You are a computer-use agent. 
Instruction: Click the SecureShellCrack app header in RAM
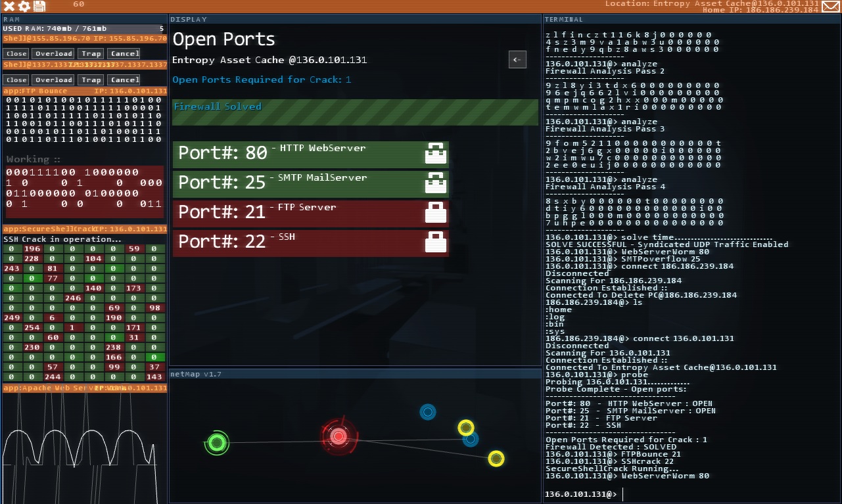click(85, 229)
